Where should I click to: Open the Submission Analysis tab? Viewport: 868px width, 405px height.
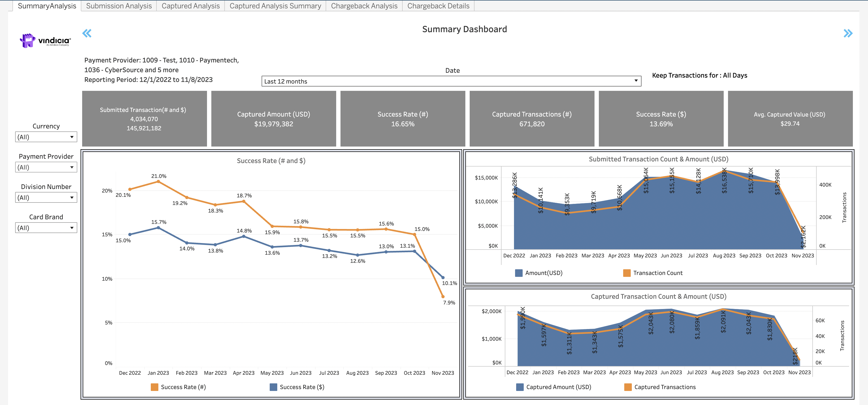pos(119,6)
